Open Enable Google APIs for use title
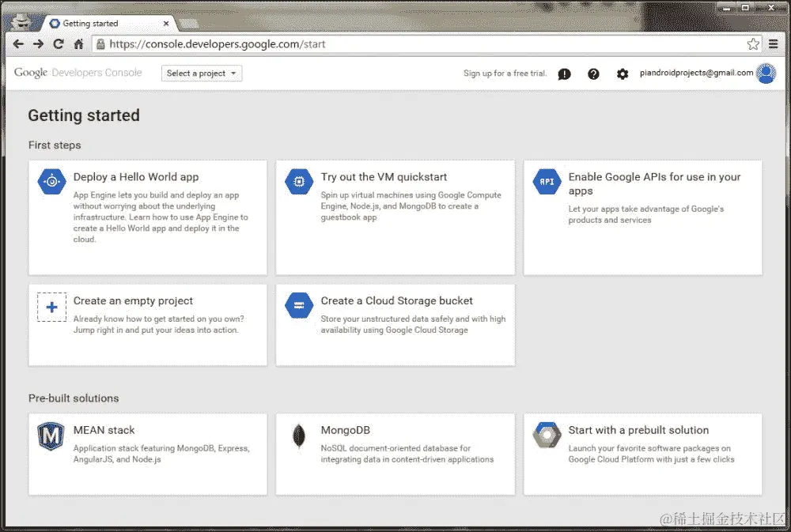The height and width of the screenshot is (532, 791). coord(654,183)
